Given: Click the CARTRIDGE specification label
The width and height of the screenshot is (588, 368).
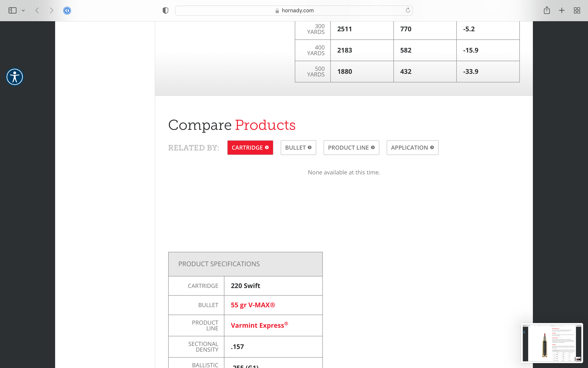Looking at the screenshot, I should (x=203, y=286).
